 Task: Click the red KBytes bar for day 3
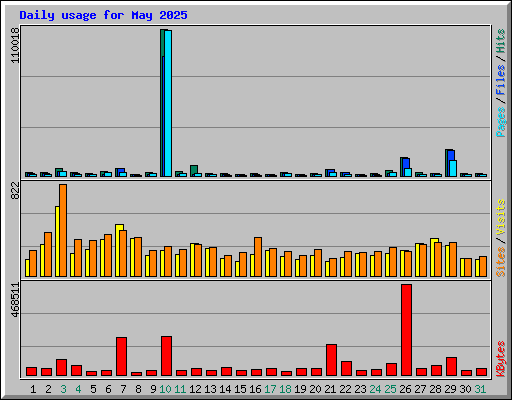[x=61, y=368]
